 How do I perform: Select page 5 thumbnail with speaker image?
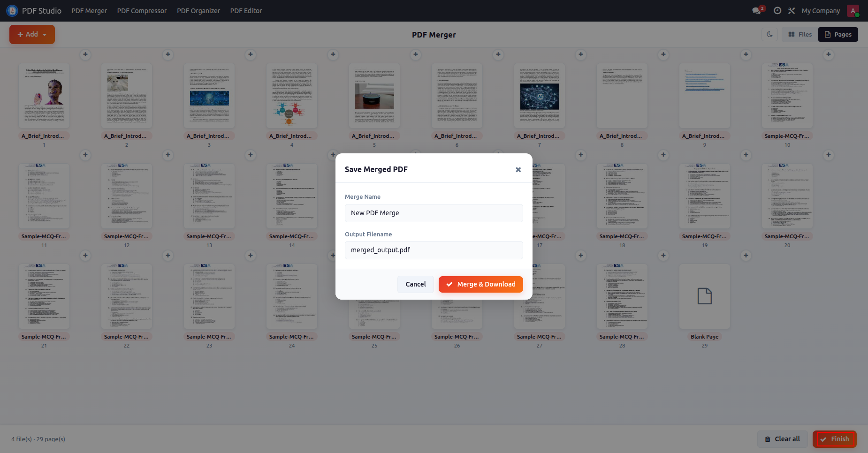click(x=374, y=96)
